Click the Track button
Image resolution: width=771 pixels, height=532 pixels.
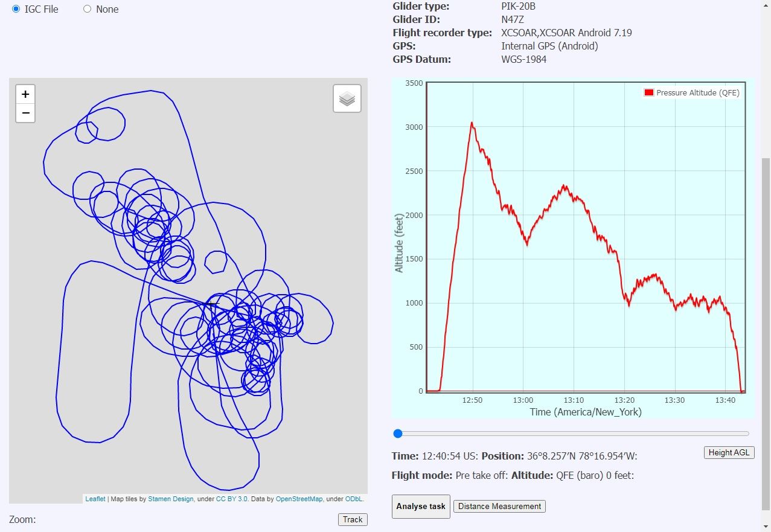[353, 519]
